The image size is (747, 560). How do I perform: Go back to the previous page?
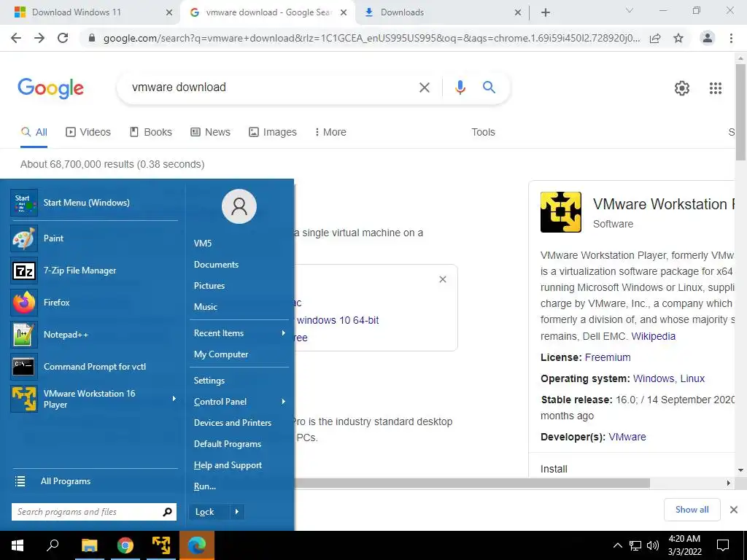[16, 38]
